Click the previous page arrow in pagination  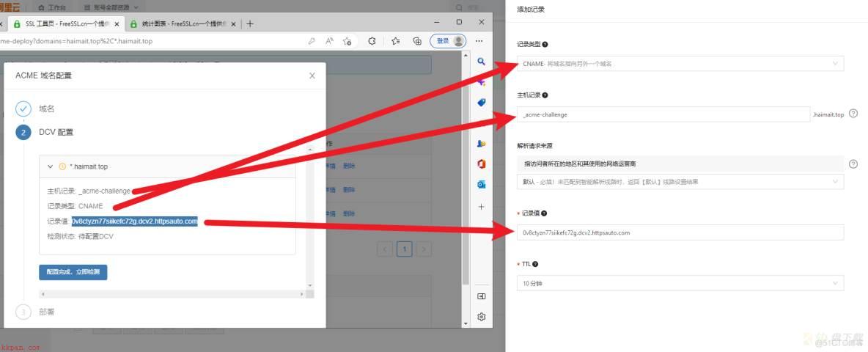point(385,249)
